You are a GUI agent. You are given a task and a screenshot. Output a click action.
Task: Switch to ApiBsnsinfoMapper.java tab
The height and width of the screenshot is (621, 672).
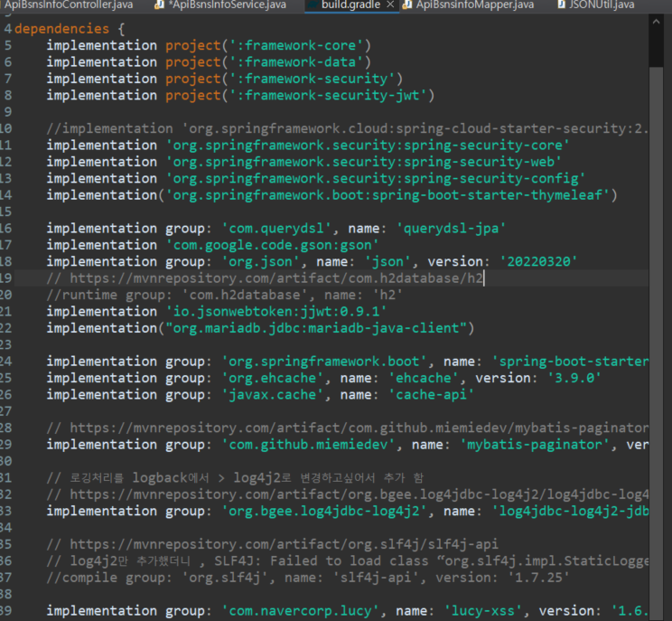tap(475, 5)
